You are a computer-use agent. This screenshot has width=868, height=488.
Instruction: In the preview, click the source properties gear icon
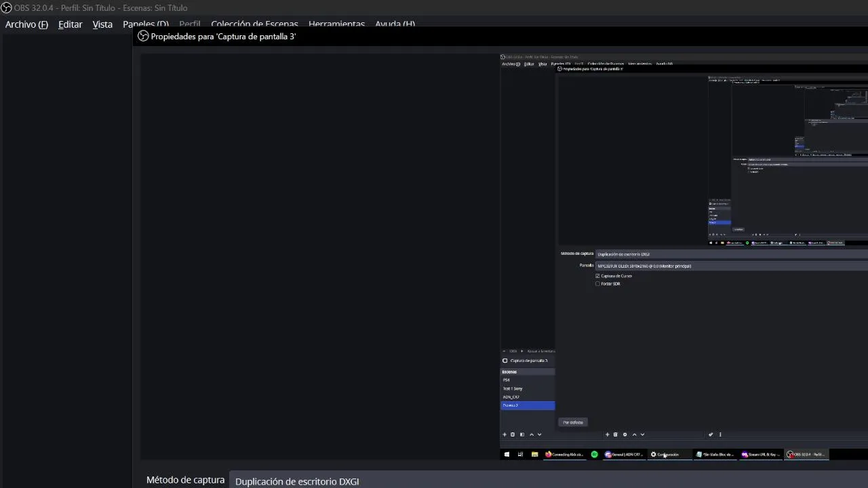tap(625, 434)
